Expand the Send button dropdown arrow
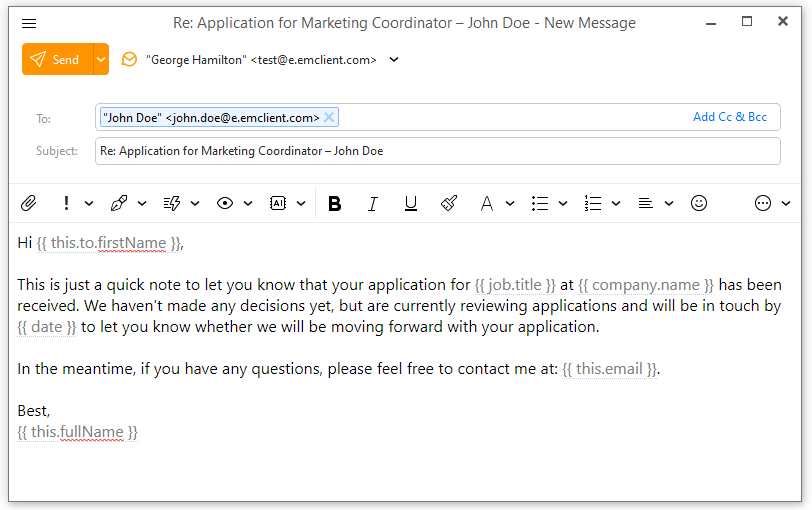 pyautogui.click(x=101, y=60)
